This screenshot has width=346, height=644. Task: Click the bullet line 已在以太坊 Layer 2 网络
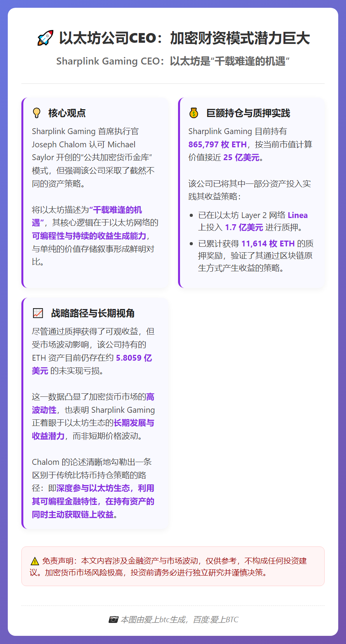242,215
